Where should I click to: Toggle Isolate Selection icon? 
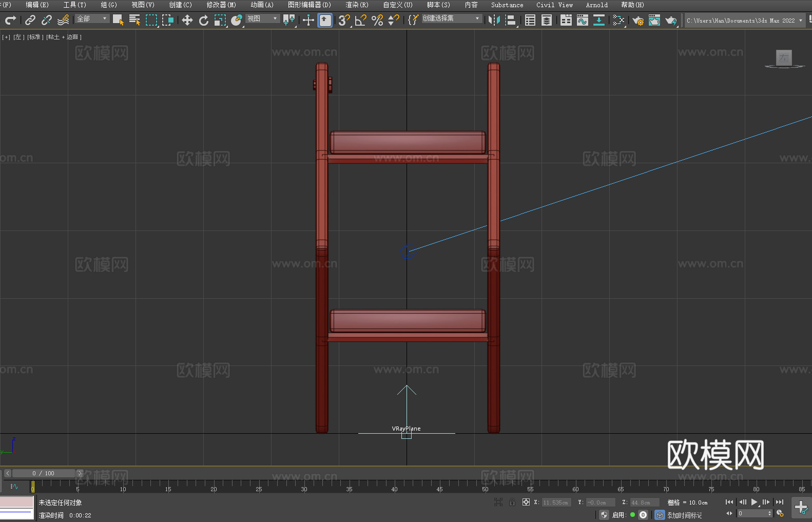(x=498, y=502)
